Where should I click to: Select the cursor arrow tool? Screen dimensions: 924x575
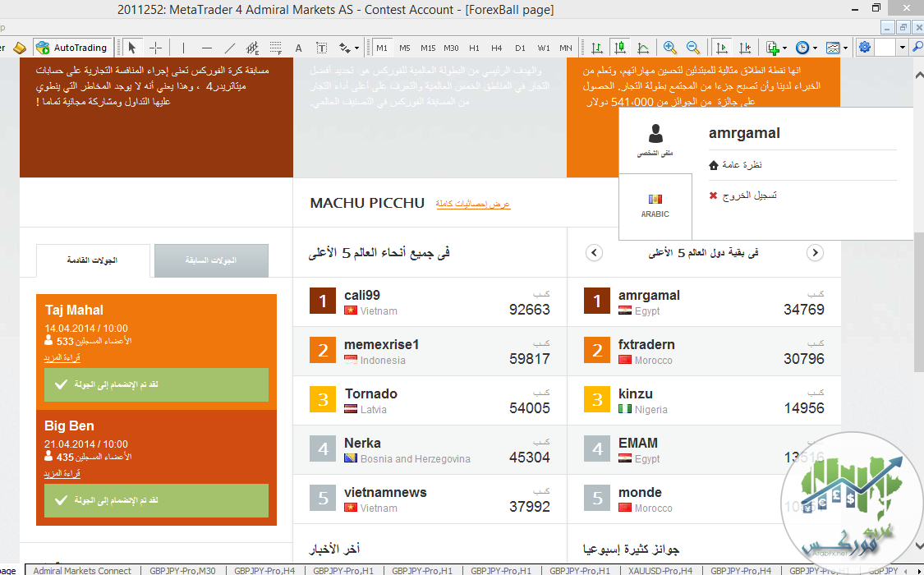131,48
